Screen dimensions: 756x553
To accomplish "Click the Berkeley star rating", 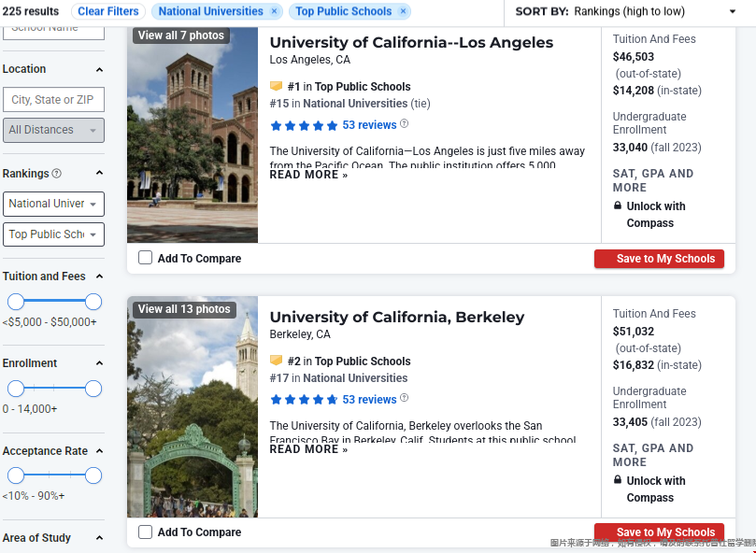I will (x=304, y=400).
